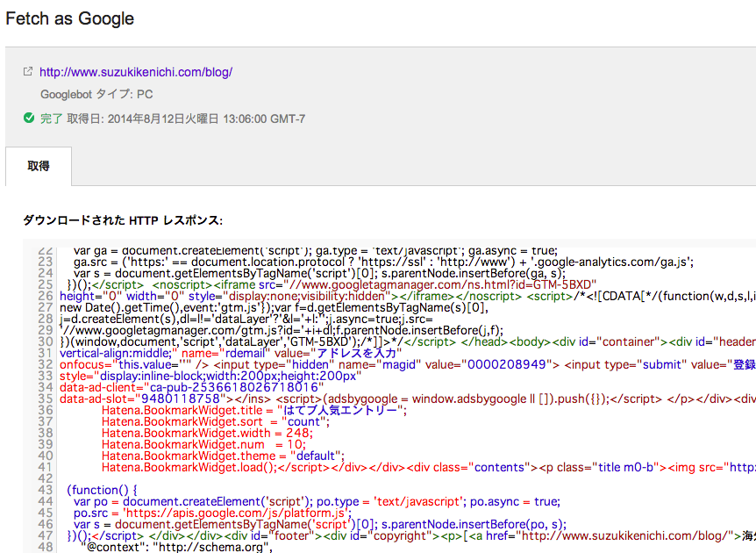Click the Hatena.BookmarkWidget.num = 10 line
The width and height of the screenshot is (756, 553).
(x=204, y=445)
